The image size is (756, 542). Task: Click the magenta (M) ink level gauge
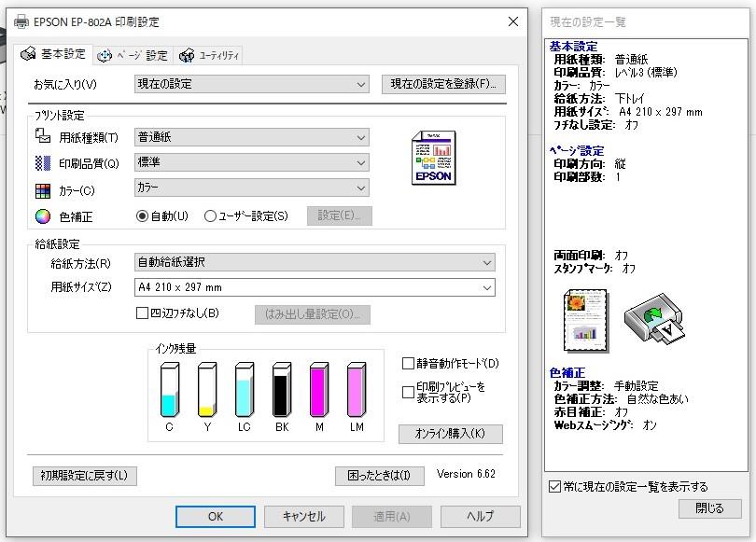tap(319, 389)
